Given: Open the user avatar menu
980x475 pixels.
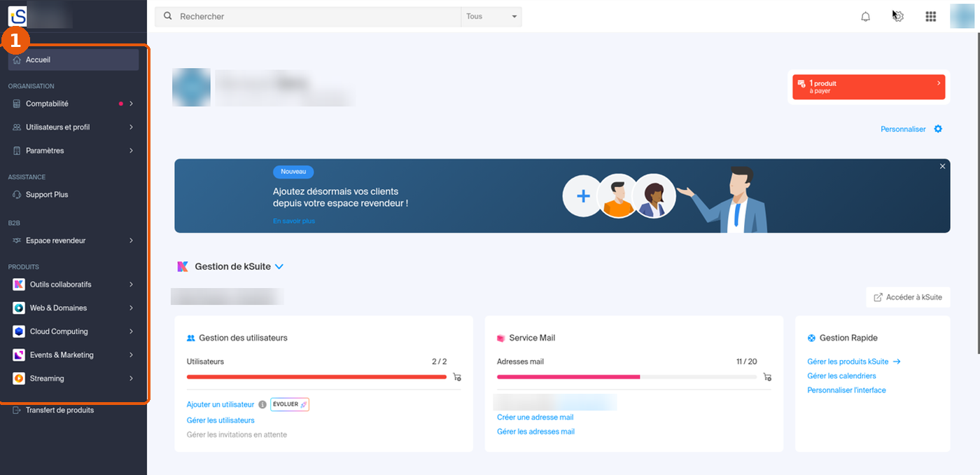Looking at the screenshot, I should (962, 16).
